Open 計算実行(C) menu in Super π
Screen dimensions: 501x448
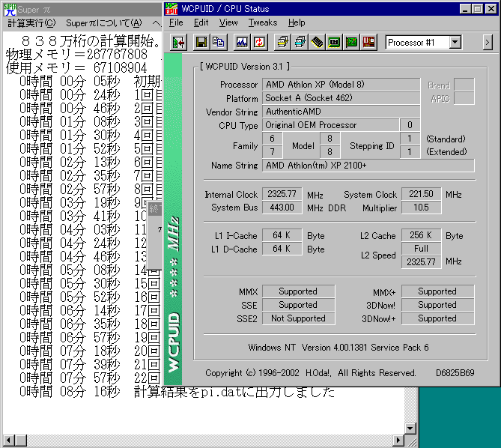pyautogui.click(x=31, y=23)
